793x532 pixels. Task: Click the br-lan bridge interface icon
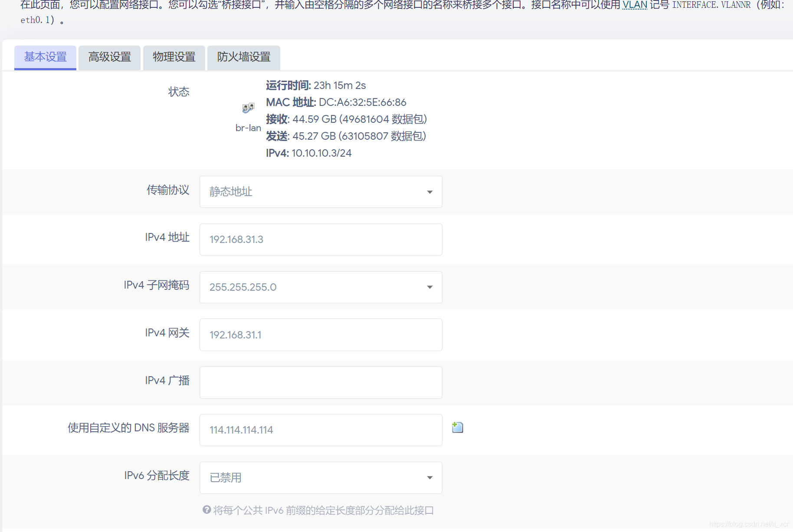[248, 108]
